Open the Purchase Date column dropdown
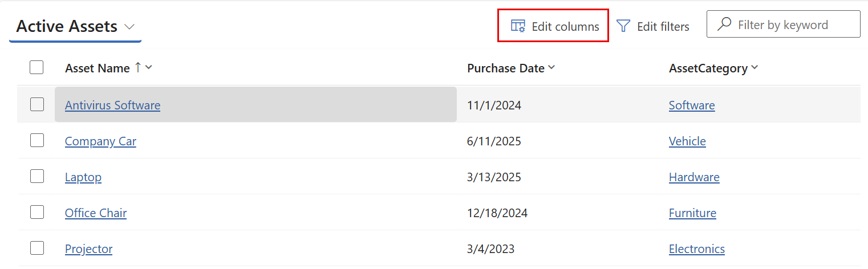868x269 pixels. point(551,68)
